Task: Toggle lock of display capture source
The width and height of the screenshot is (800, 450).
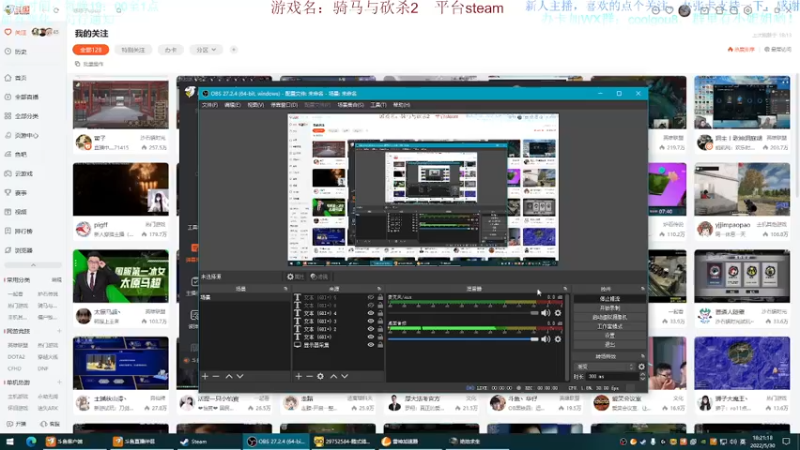Action: (380, 345)
